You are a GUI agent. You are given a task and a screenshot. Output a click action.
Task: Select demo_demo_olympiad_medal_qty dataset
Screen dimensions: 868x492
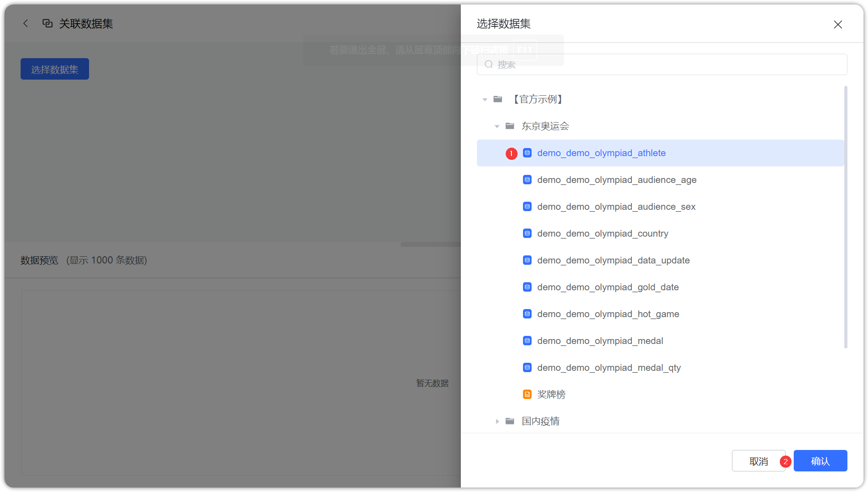pyautogui.click(x=660, y=368)
